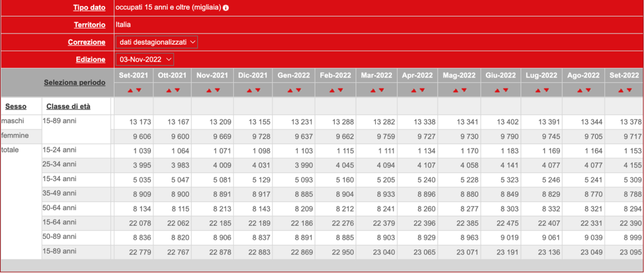Sort Feb-2022 column ascending with up arrow
This screenshot has height=273, width=644.
point(332,91)
